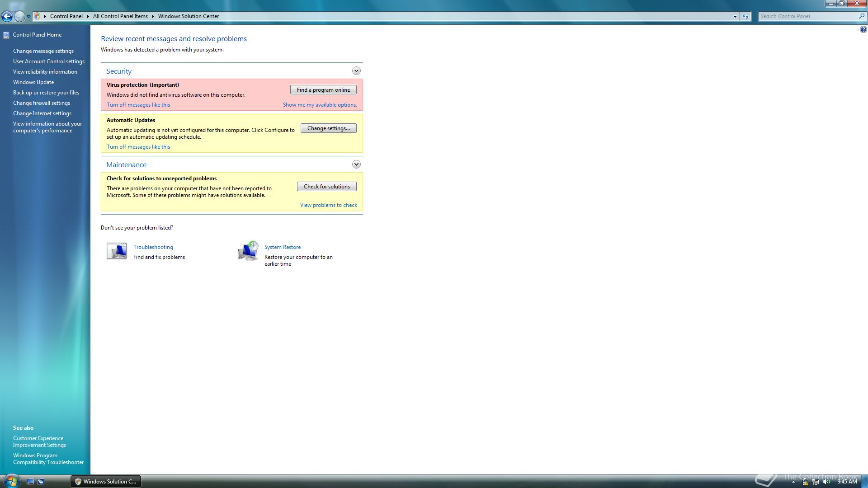
Task: Open Back up or restore your files
Action: coord(46,93)
